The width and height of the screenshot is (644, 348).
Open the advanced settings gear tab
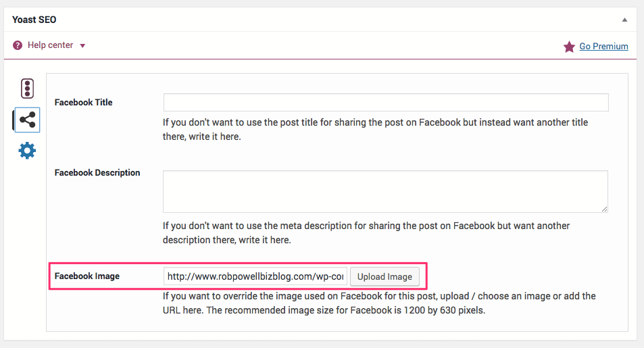27,151
